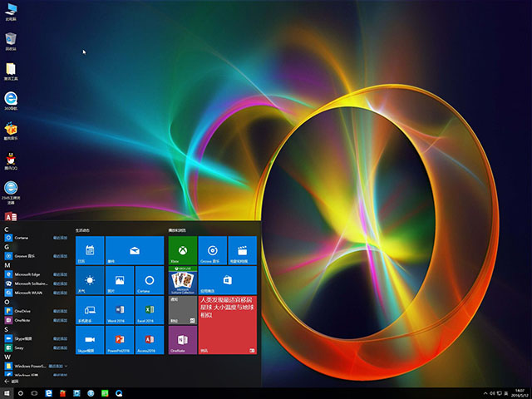Select the Recycle Bin desktop icon
This screenshot has height=399, width=532.
point(11,40)
